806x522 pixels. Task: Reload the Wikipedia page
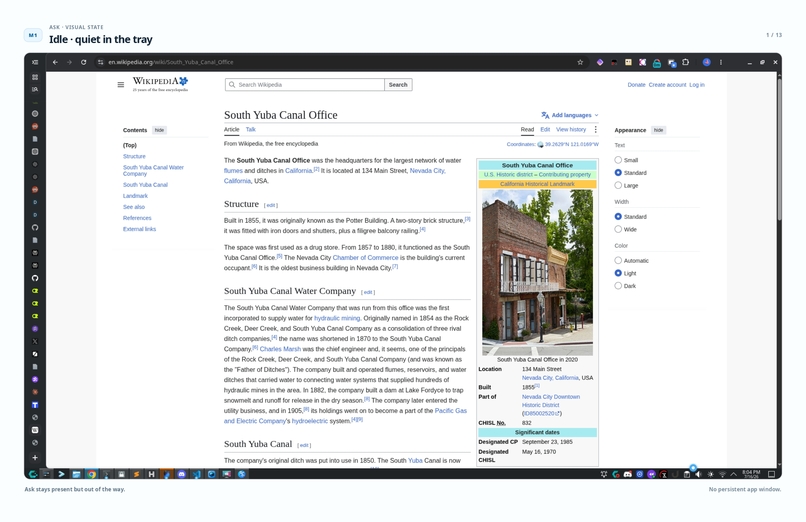pyautogui.click(x=83, y=62)
